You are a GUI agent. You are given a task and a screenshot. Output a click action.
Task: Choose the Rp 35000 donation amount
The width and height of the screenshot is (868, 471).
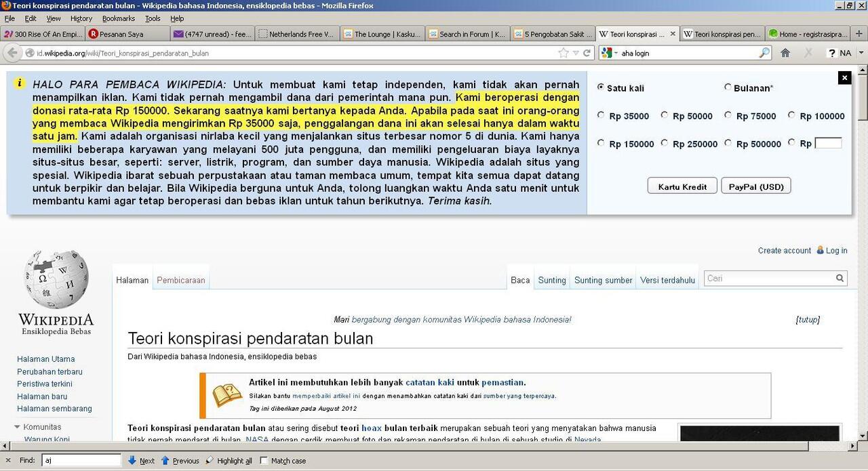click(601, 115)
